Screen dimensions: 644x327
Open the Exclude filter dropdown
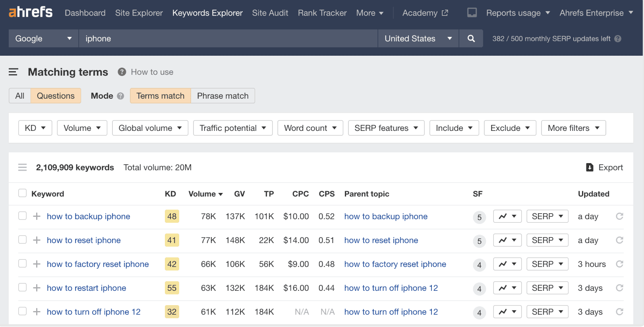pyautogui.click(x=510, y=128)
